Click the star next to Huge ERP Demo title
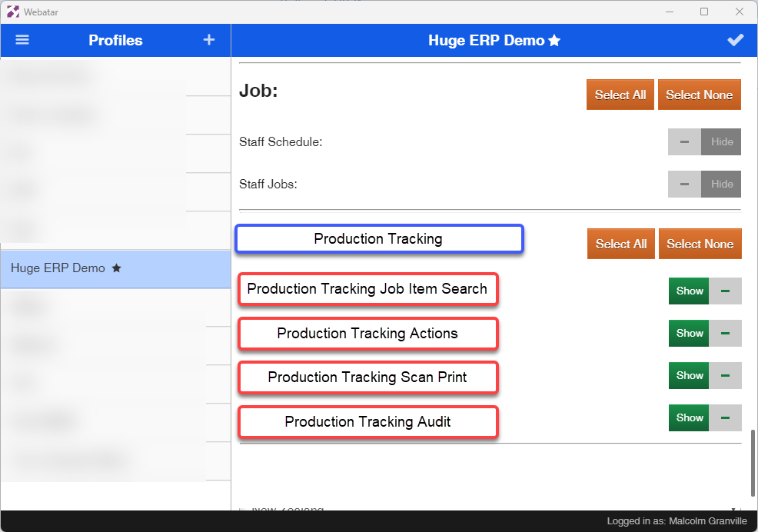Image resolution: width=758 pixels, height=532 pixels. coord(554,42)
